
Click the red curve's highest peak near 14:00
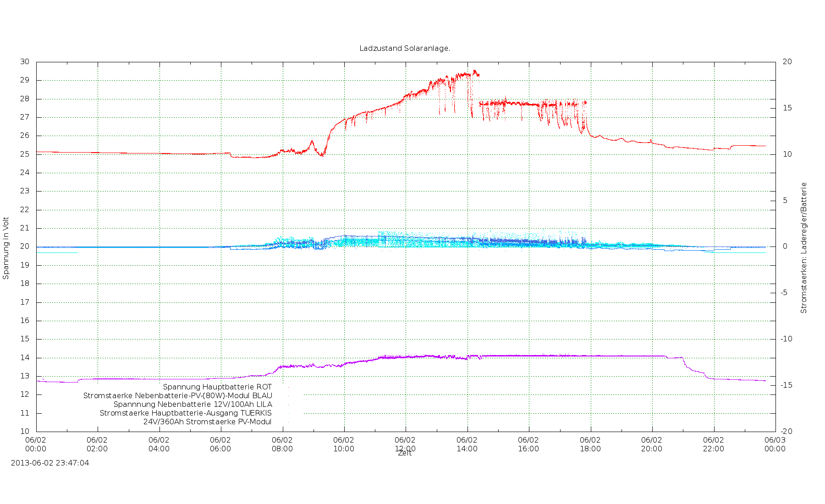tap(475, 71)
